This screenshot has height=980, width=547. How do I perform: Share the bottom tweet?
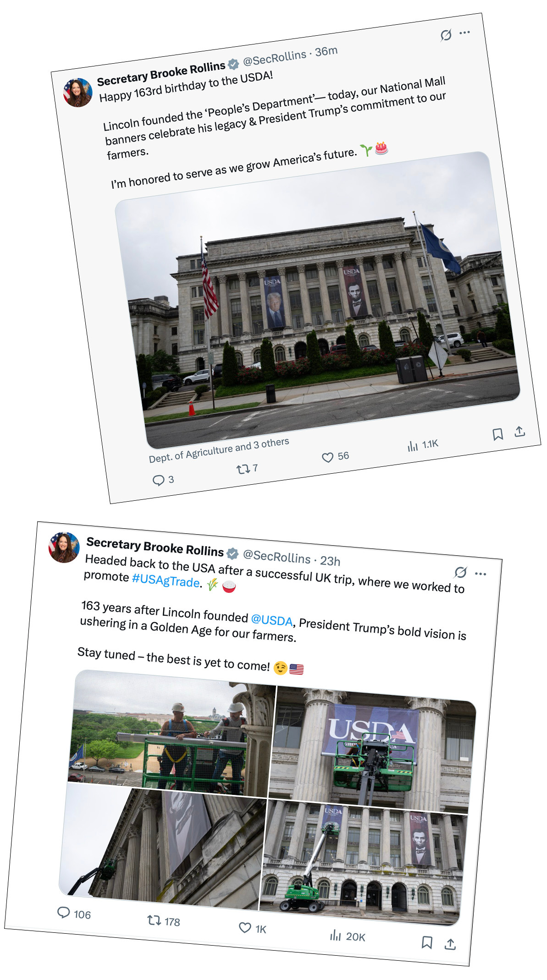450,944
